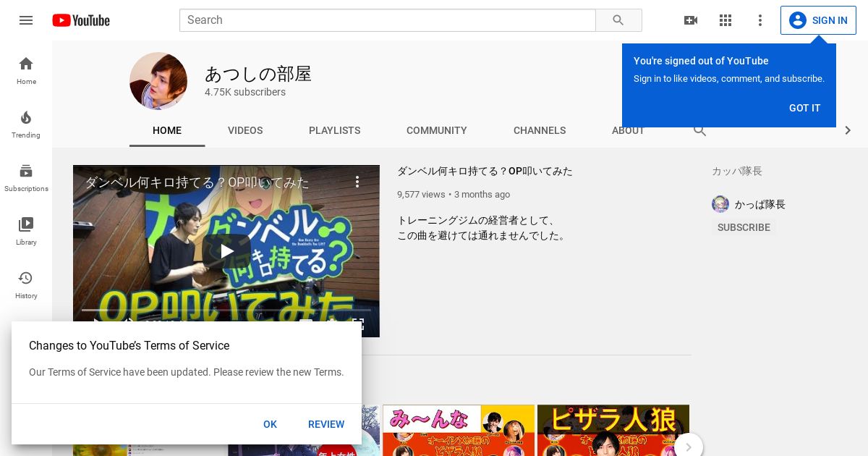This screenshot has width=868, height=456.
Task: Click in the Search input field
Action: [388, 20]
